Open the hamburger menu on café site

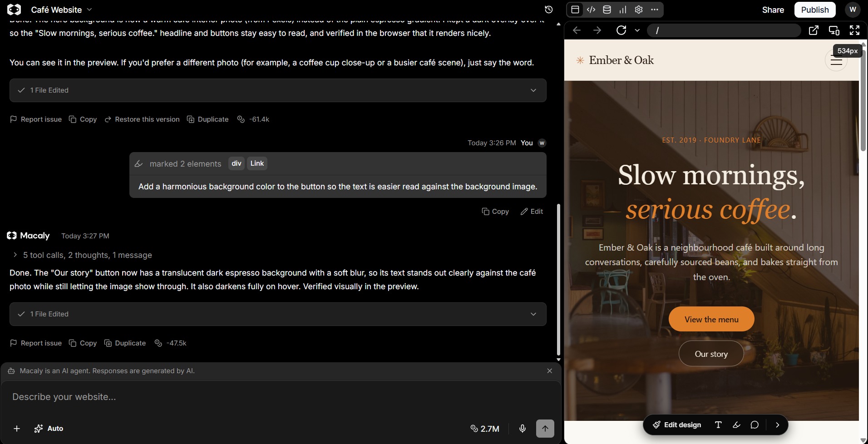click(x=836, y=60)
